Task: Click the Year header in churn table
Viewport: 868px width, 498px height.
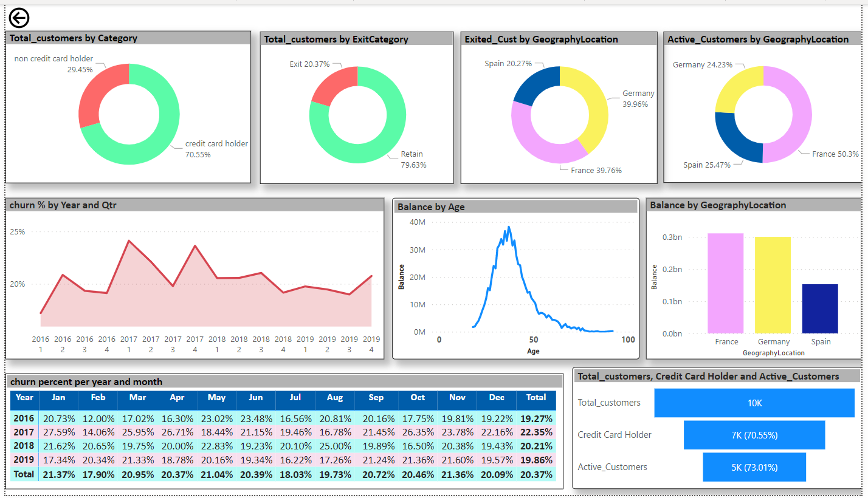Action: pos(24,398)
